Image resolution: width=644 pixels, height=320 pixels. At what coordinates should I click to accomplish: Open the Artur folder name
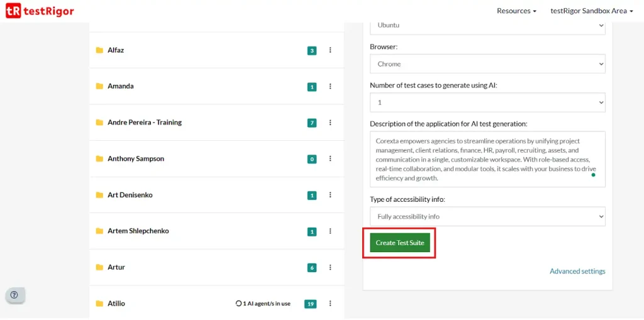point(116,267)
